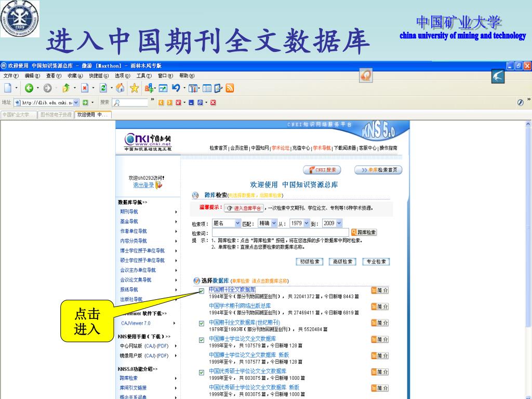
Task: Click in the toolbar 搜索 search box
Action: point(130,102)
